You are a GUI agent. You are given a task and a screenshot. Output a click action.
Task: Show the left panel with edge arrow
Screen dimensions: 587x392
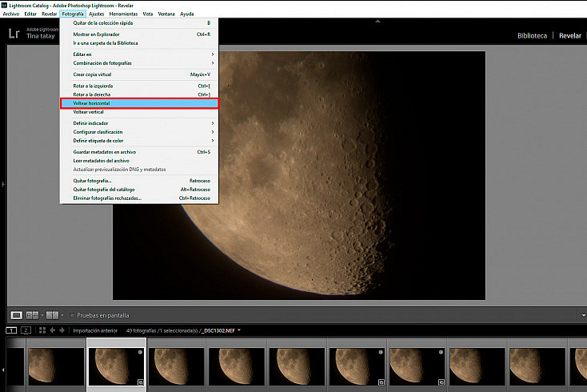coord(3,184)
